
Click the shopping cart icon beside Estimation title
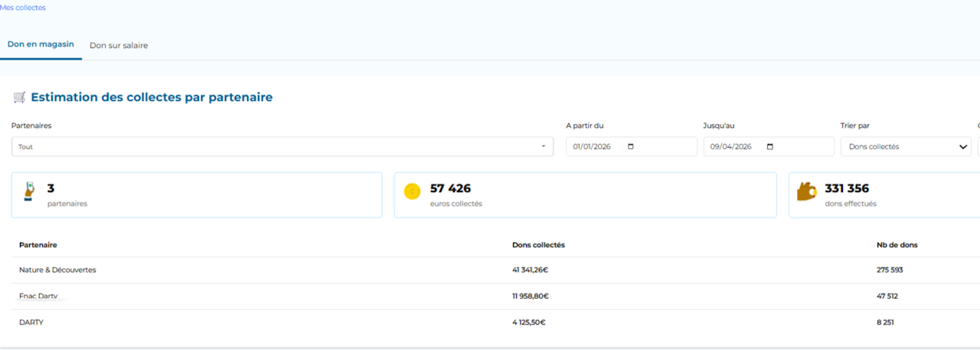coord(20,97)
